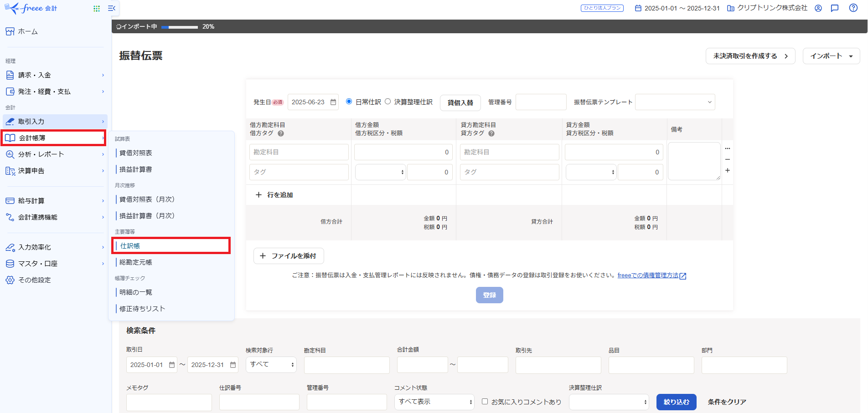Click the ひとり法人プラン badge
Screen dimensions: 868x413
[x=602, y=8]
